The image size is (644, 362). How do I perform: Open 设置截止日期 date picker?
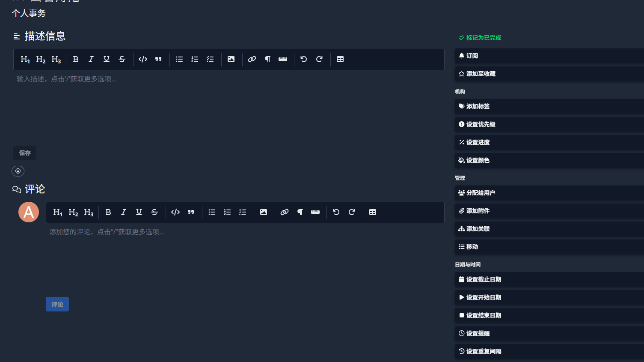(x=549, y=280)
